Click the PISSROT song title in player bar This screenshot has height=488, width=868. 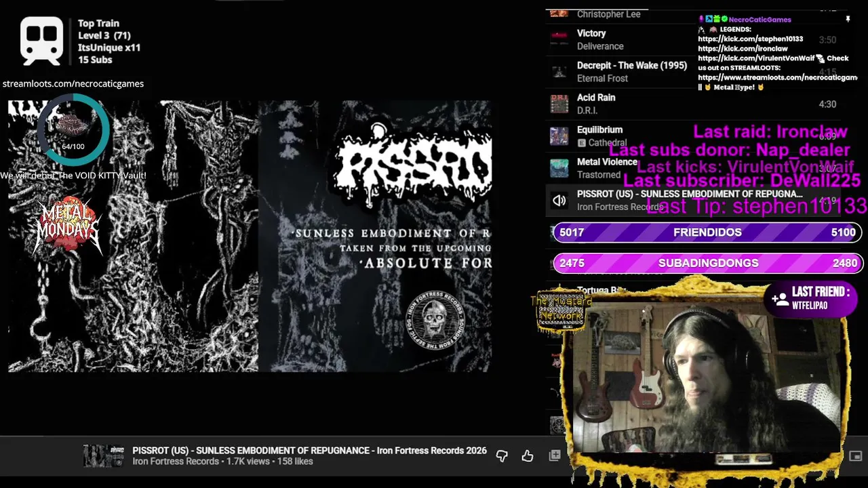(309, 451)
